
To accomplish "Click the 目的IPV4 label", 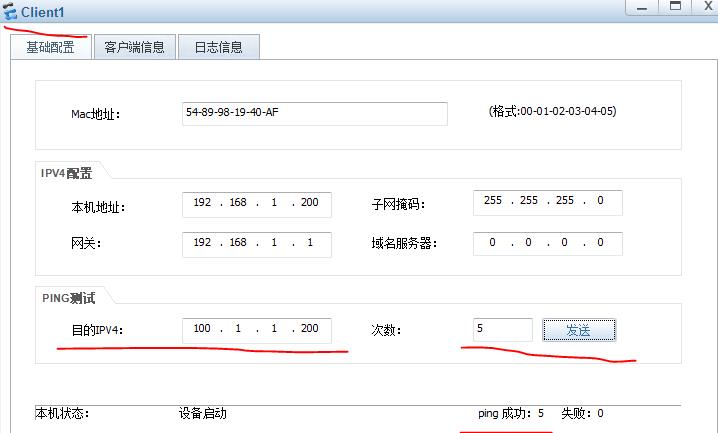I will coord(98,330).
